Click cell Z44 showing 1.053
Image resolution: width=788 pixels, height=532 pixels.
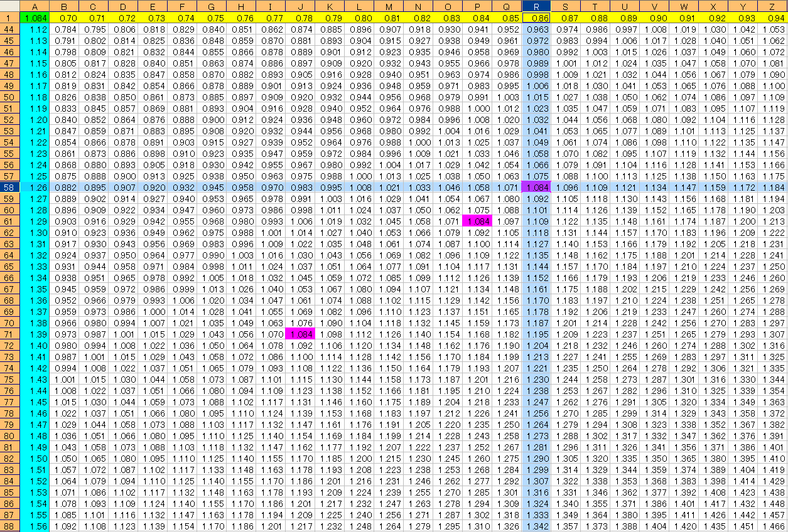tap(772, 29)
